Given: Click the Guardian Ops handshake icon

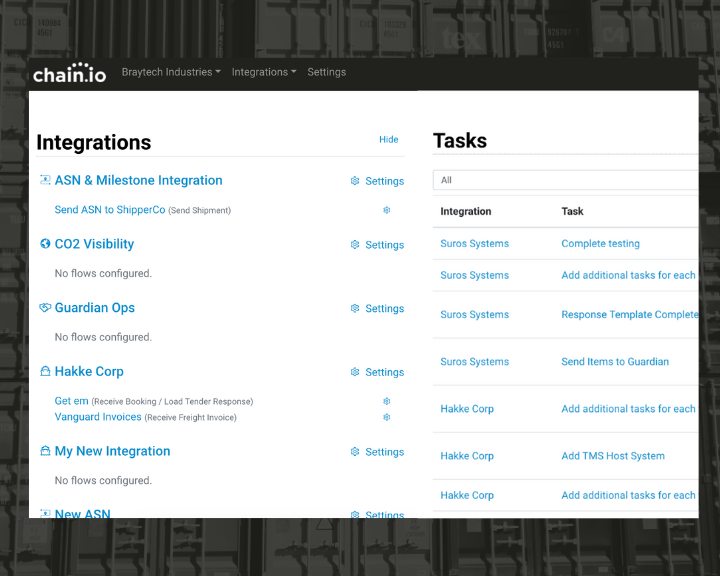Looking at the screenshot, I should (45, 307).
